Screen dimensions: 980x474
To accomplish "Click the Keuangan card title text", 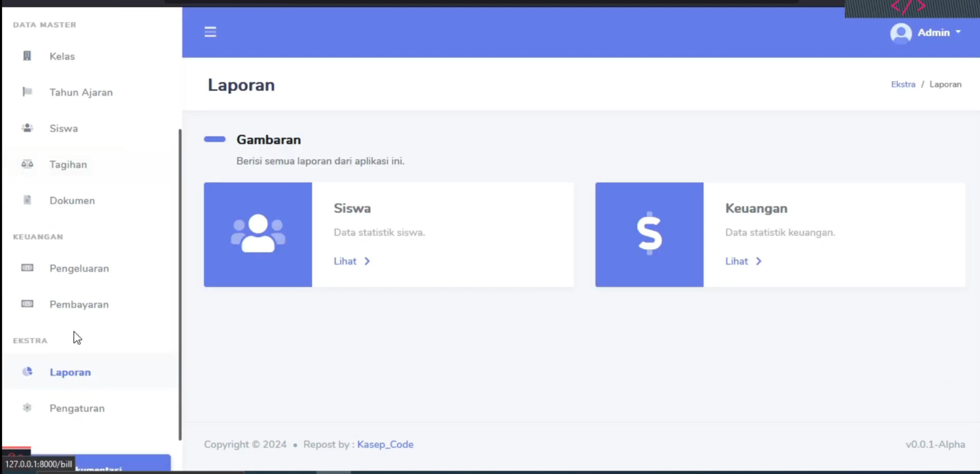I will (756, 208).
